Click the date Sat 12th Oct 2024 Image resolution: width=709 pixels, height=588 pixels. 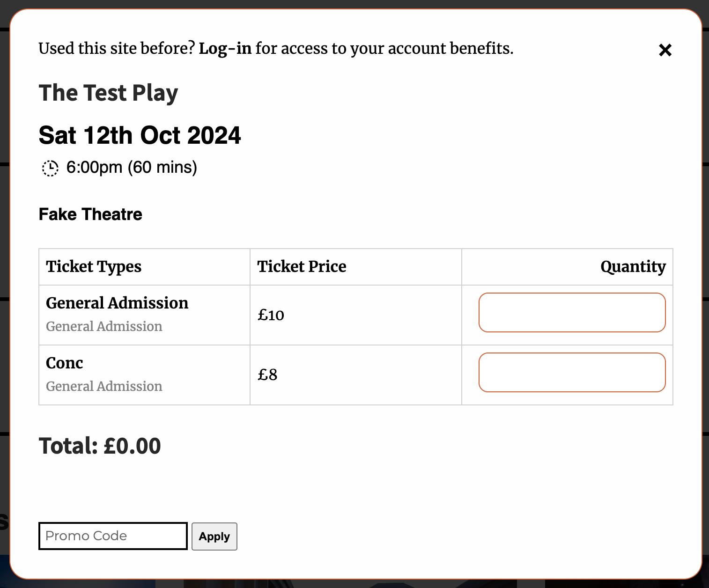(140, 135)
